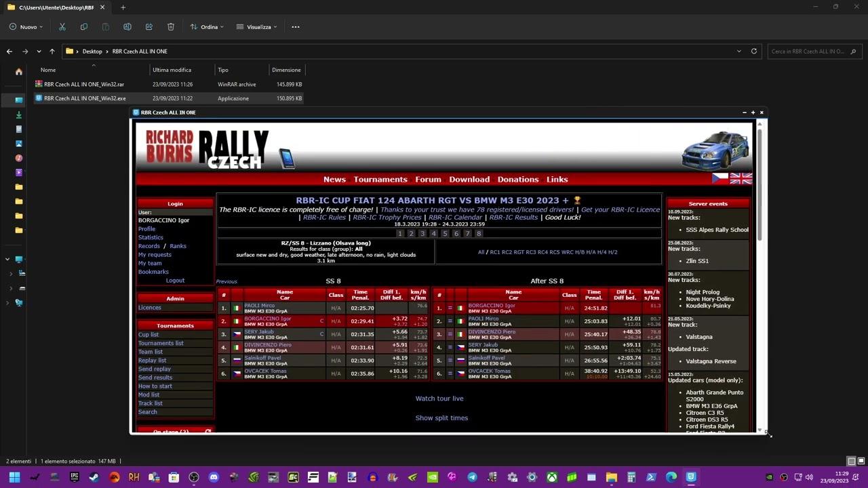
Task: Go back with File Explorer back arrow
Action: pos(9,52)
